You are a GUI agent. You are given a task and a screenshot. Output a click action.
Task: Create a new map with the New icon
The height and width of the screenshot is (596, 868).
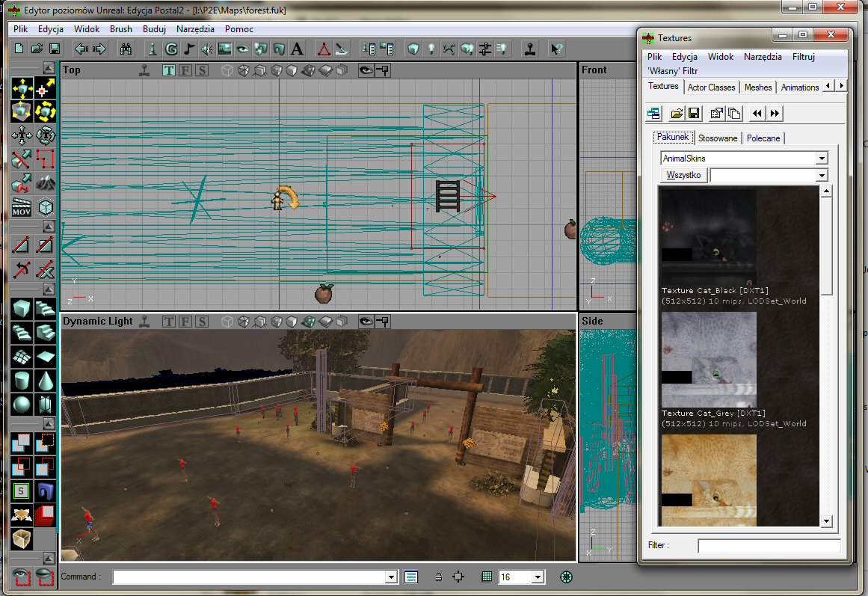coord(19,49)
